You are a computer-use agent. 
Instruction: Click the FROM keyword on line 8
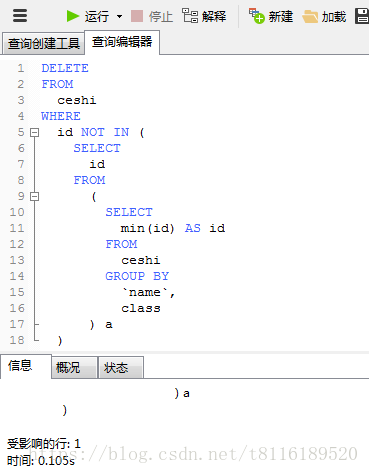point(89,180)
